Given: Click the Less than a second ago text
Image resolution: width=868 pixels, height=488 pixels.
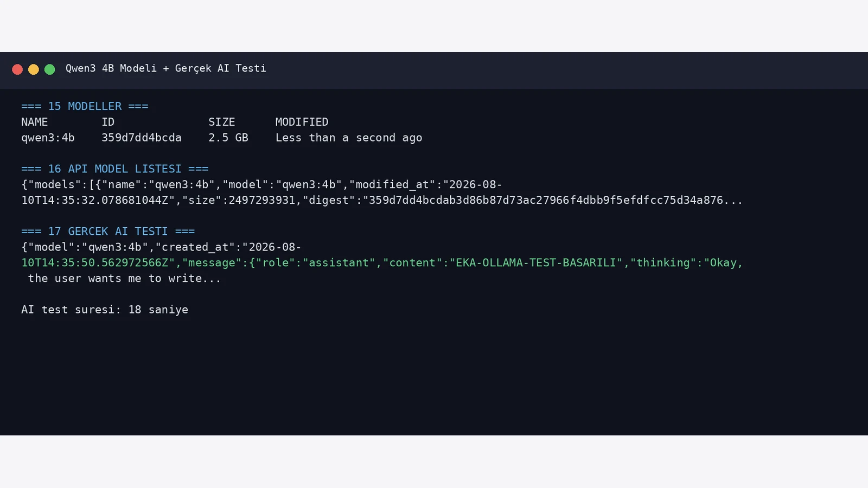Looking at the screenshot, I should pos(349,138).
